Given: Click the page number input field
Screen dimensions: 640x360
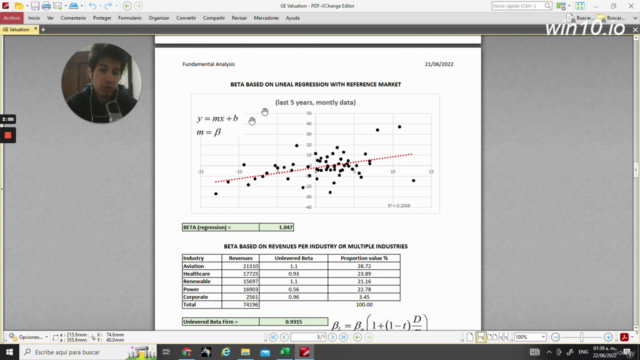Looking at the screenshot, I should [308, 337].
